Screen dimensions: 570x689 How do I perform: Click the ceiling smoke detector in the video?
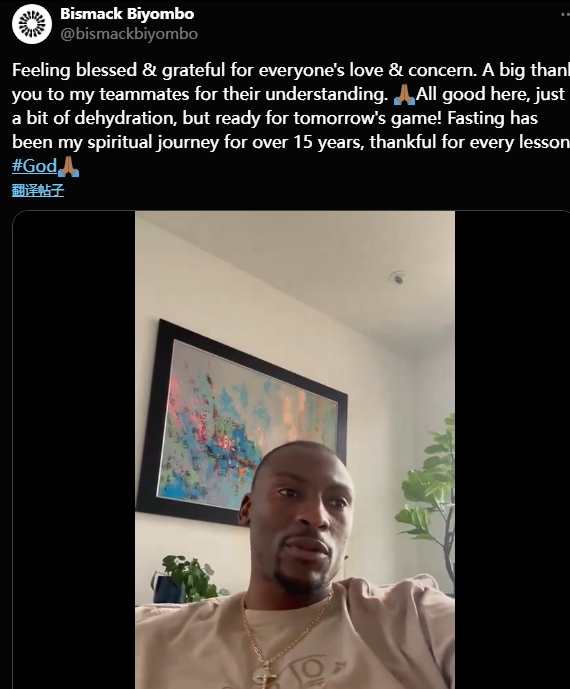[x=398, y=277]
